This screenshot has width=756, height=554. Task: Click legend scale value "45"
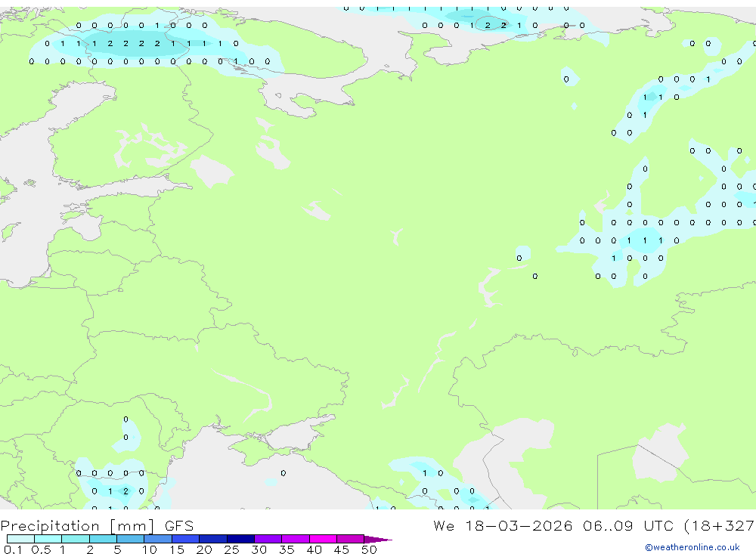coord(342,549)
